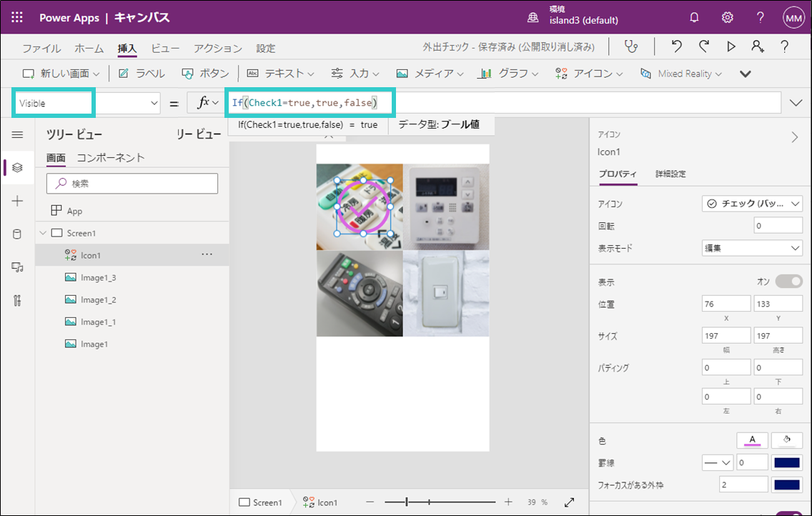812x516 pixels.
Task: Open the MM account avatar
Action: pyautogui.click(x=793, y=18)
